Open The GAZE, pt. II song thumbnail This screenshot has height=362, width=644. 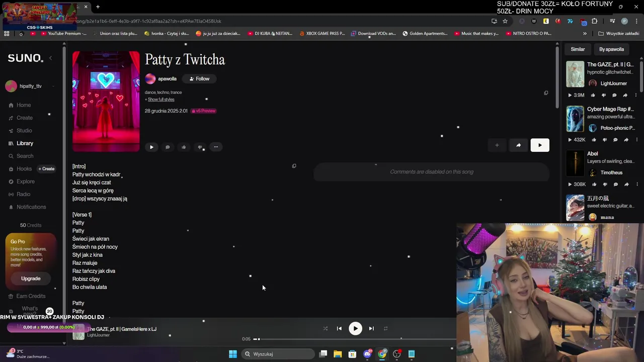tap(575, 74)
